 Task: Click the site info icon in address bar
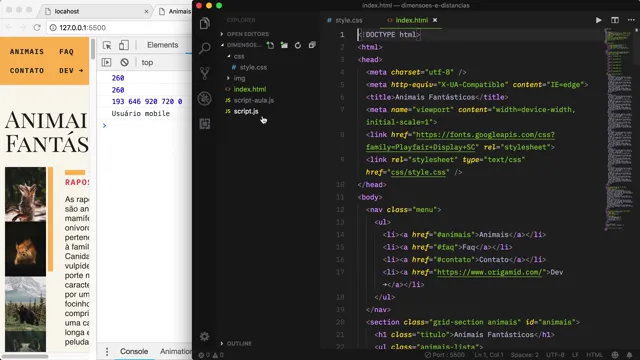click(x=53, y=28)
